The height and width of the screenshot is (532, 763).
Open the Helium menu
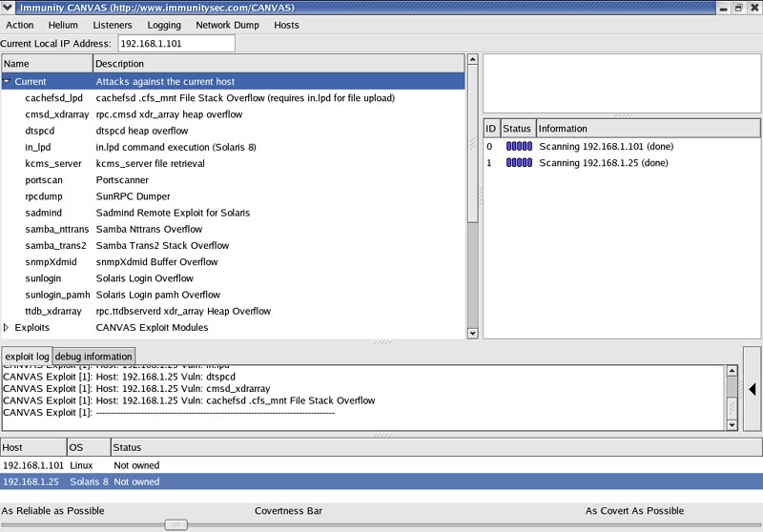63,25
